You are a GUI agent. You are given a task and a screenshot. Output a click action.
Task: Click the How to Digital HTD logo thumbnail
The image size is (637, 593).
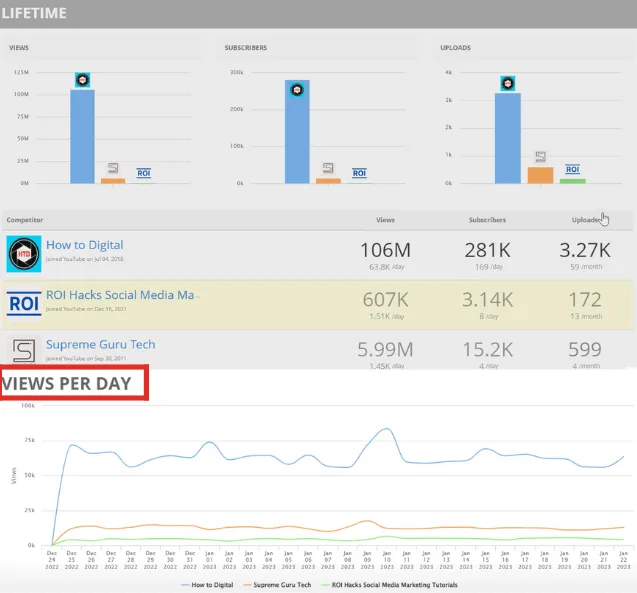(x=24, y=254)
